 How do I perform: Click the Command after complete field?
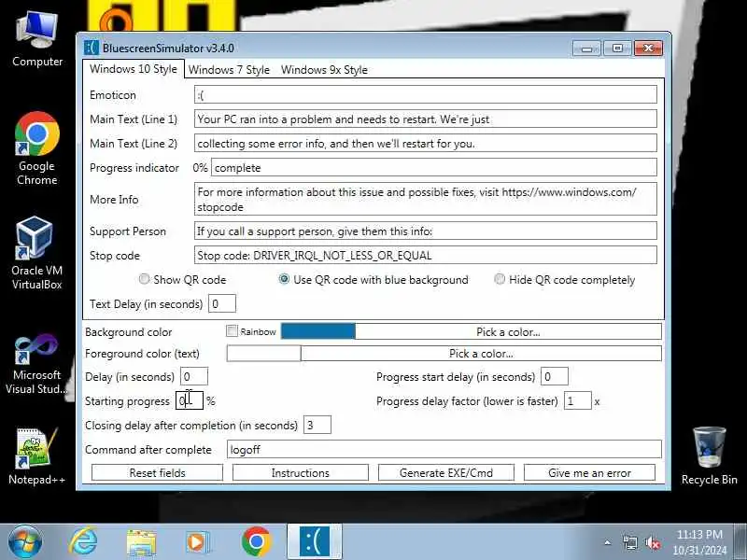tap(444, 449)
